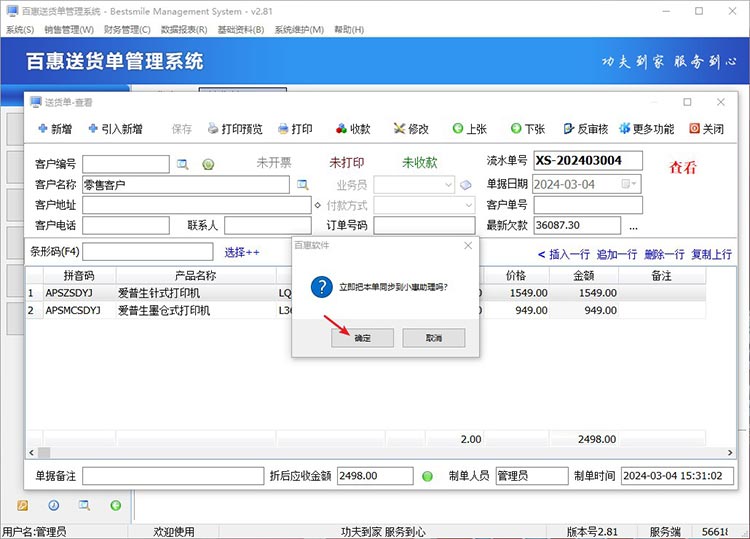The image size is (750, 539).
Task: Click ellipsis button next to 最新欠款
Action: 633,227
